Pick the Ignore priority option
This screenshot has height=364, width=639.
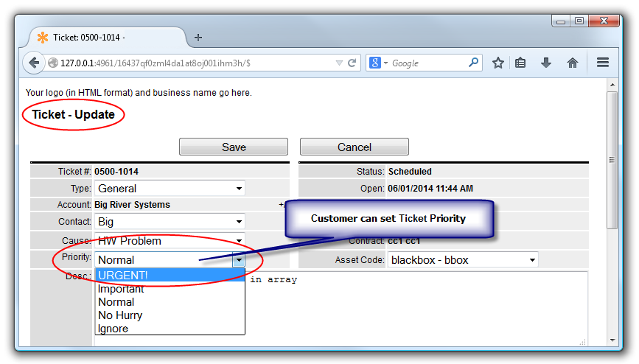(170, 329)
